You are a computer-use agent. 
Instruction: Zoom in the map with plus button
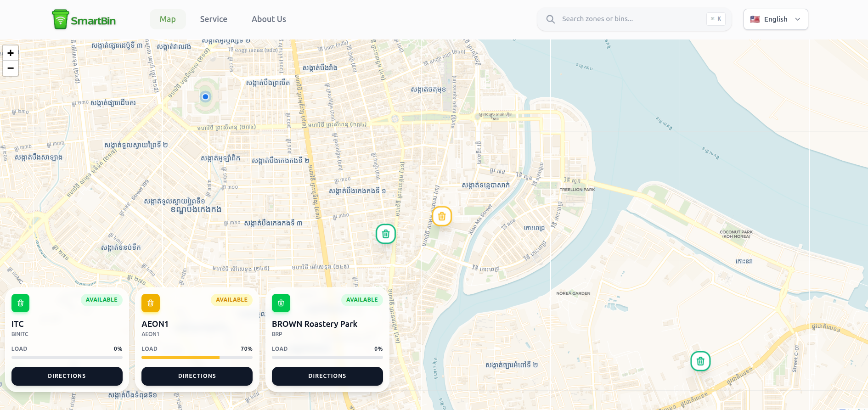(11, 53)
